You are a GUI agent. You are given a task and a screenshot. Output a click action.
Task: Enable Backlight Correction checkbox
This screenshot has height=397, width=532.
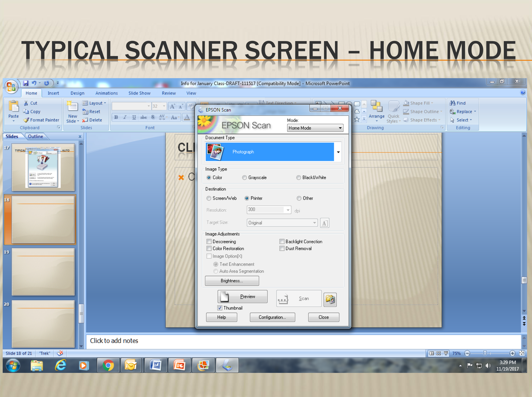tap(282, 242)
